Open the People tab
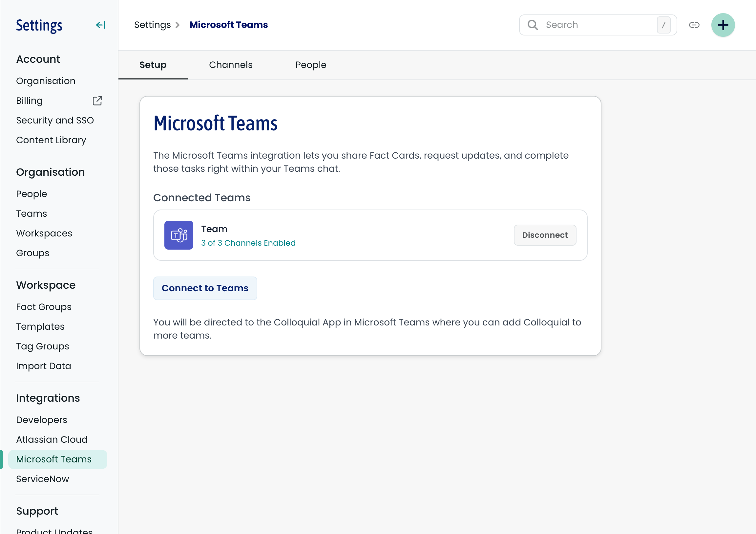 click(311, 65)
